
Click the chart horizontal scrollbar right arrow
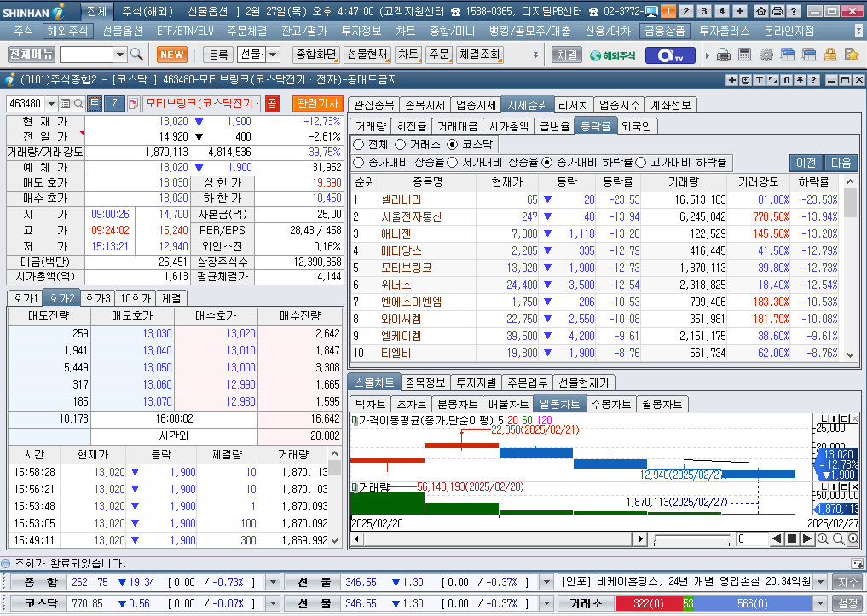(641, 538)
